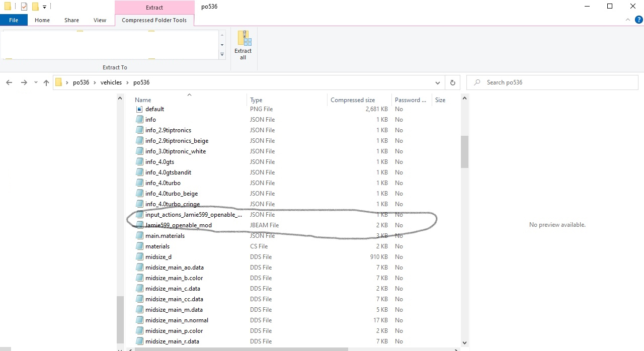The image size is (644, 351).
Task: Click the Extract contextual tab header
Action: [154, 8]
